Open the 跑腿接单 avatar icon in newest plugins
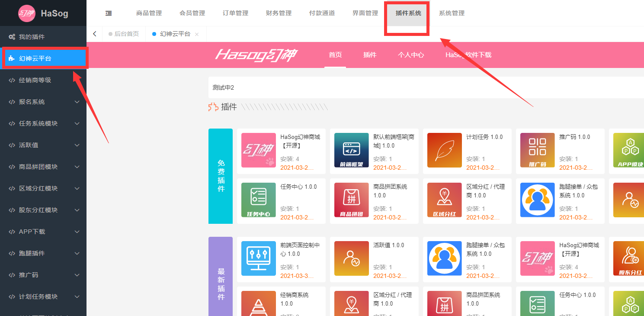 point(445,258)
